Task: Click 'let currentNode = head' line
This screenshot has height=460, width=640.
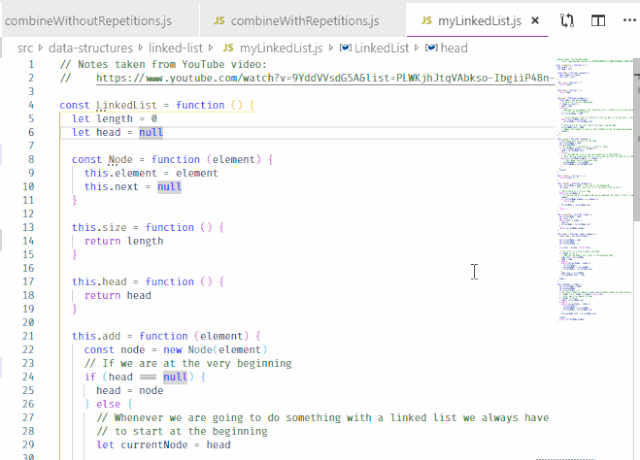Action: pyautogui.click(x=163, y=445)
